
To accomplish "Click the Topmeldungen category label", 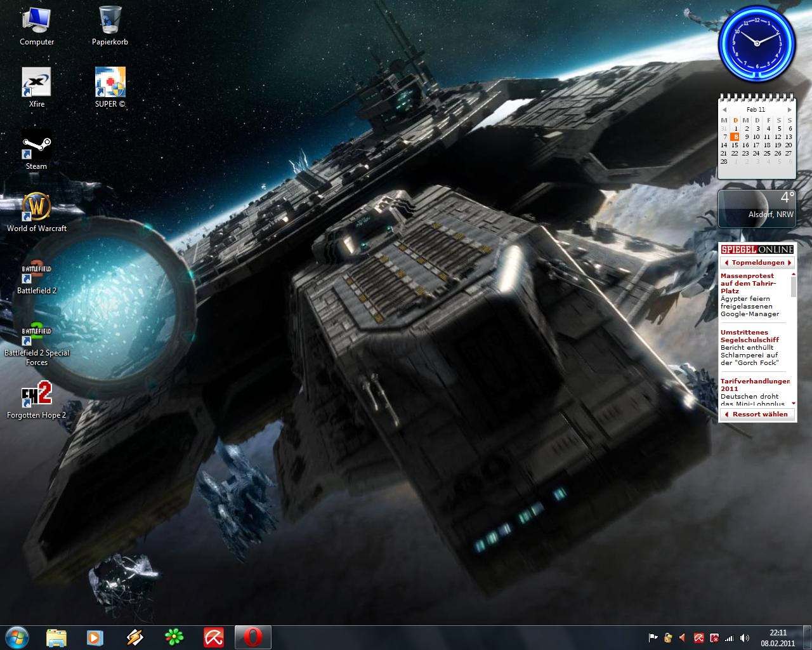I will [x=758, y=263].
